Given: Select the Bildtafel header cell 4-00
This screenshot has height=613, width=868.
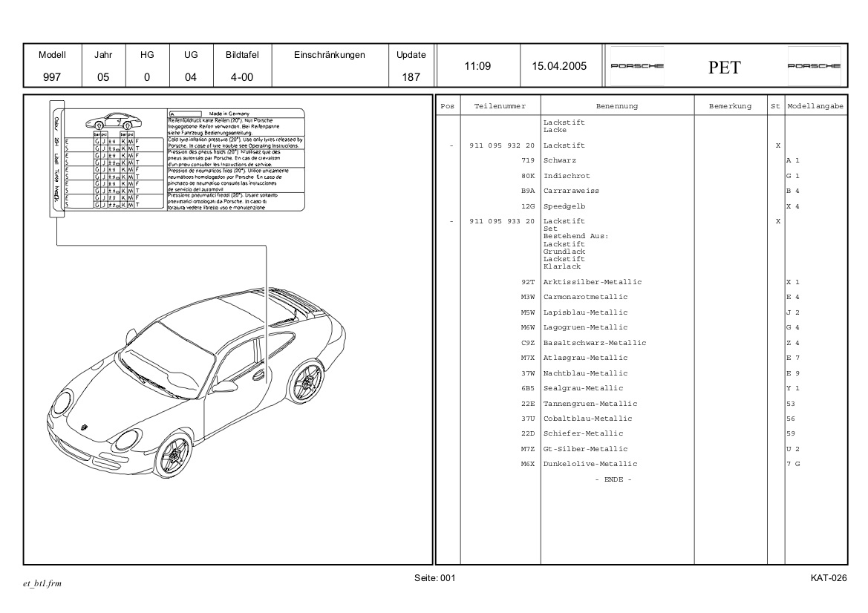Looking at the screenshot, I should [x=243, y=76].
